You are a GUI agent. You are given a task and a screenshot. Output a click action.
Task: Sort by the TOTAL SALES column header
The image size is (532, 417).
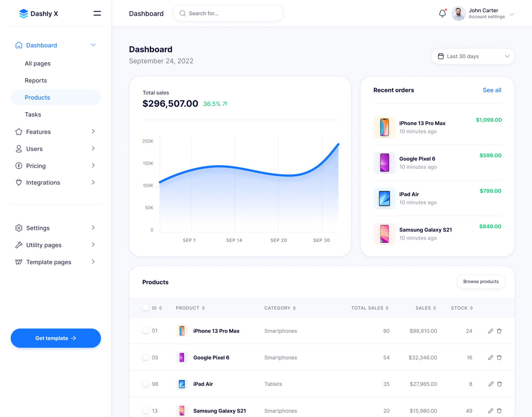click(x=370, y=308)
